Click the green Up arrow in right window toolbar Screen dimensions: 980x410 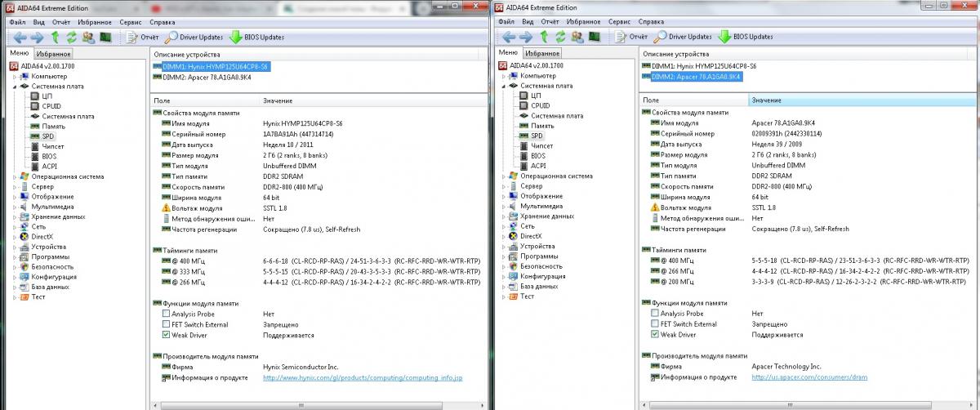pyautogui.click(x=544, y=37)
